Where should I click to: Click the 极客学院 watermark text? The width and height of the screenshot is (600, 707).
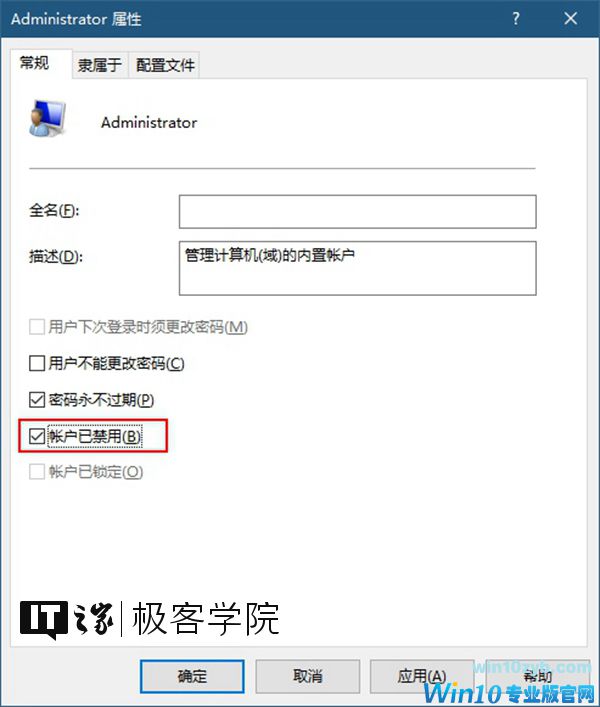point(206,619)
